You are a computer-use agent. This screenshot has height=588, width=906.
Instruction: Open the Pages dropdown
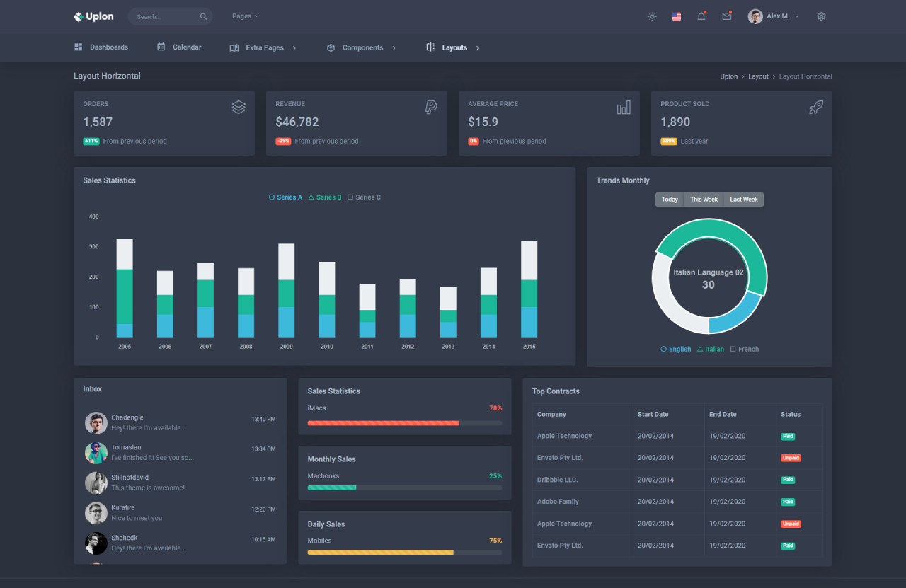[x=245, y=16]
